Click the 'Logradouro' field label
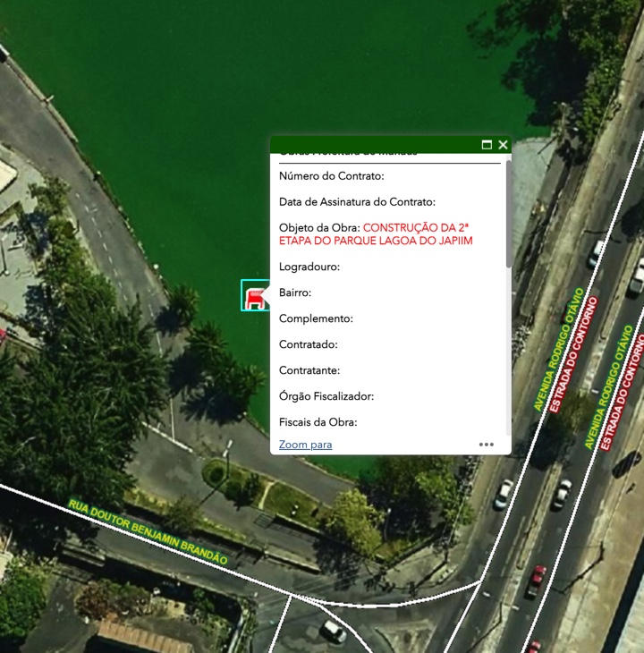 [x=309, y=267]
